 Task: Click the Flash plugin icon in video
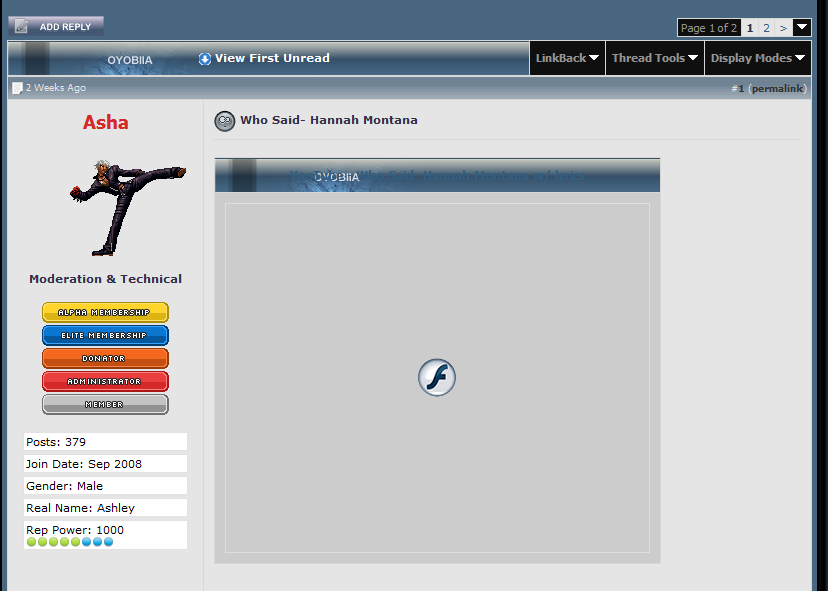(437, 378)
